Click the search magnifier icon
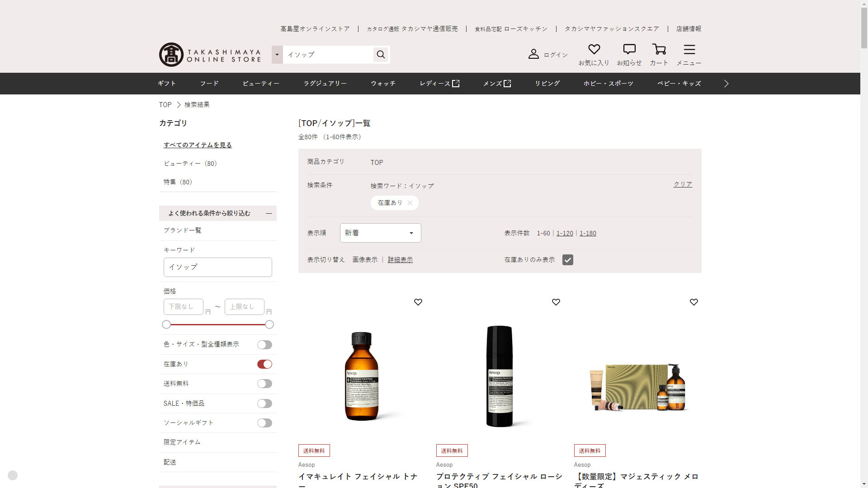This screenshot has width=868, height=488. (x=381, y=55)
